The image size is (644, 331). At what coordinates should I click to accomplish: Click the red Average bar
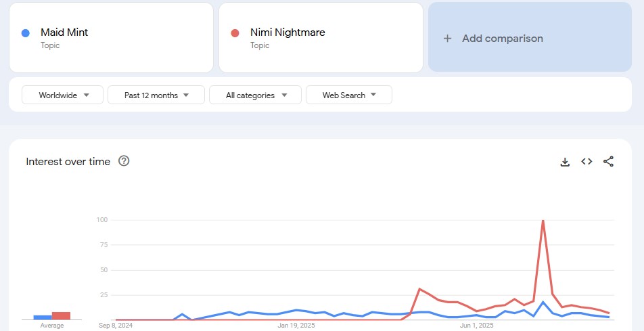click(x=61, y=316)
